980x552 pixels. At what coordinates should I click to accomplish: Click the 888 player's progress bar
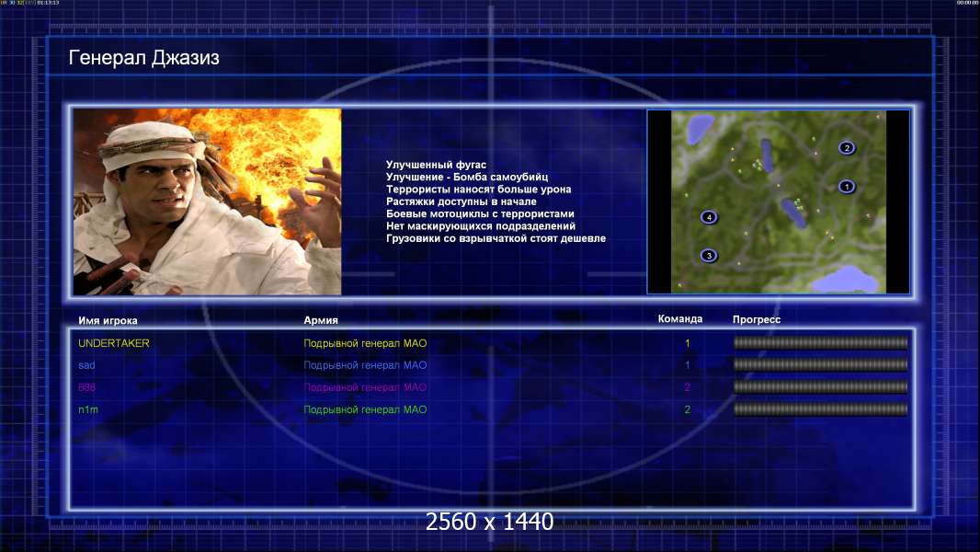820,387
